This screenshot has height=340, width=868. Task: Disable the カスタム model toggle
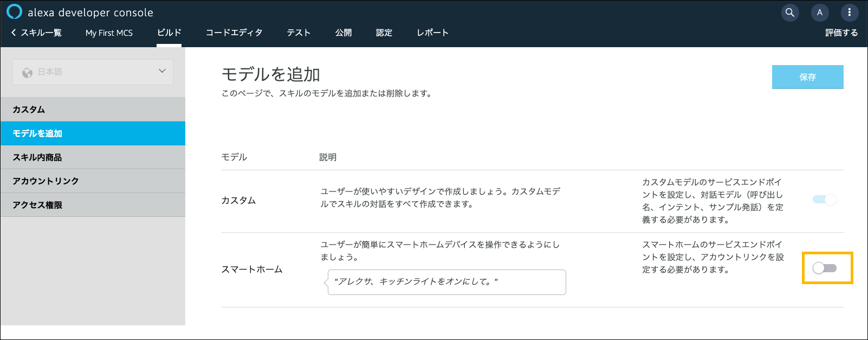(824, 200)
